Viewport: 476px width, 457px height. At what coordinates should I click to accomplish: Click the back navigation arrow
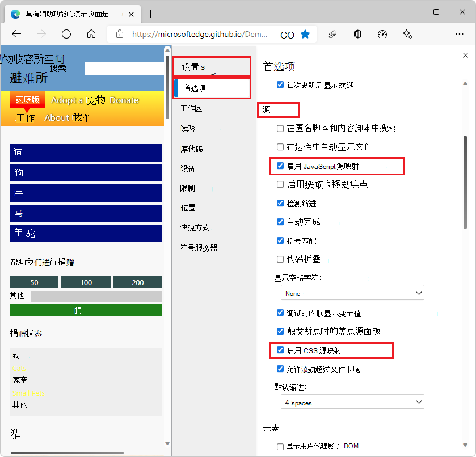tap(16, 34)
